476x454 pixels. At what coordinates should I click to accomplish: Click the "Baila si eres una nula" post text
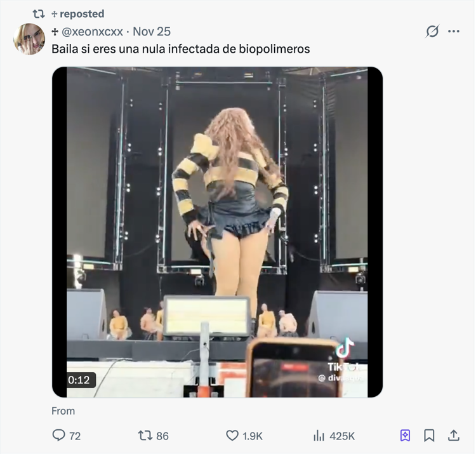[x=181, y=49]
